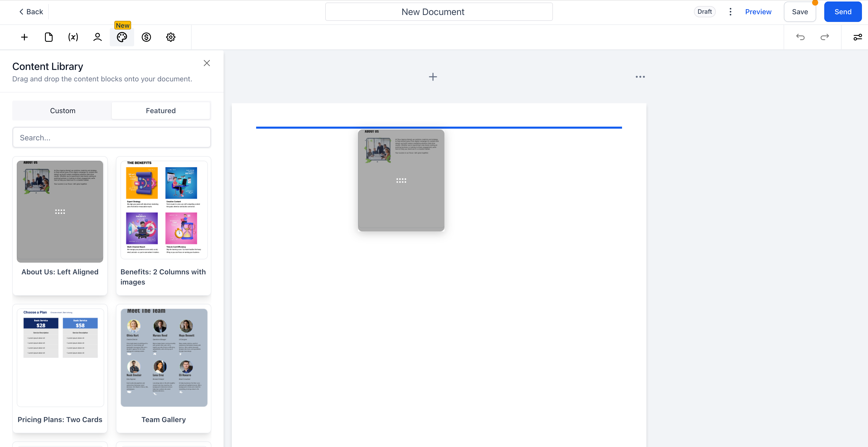This screenshot has width=868, height=447.
Task: Click the Save button with notification dot
Action: [800, 11]
